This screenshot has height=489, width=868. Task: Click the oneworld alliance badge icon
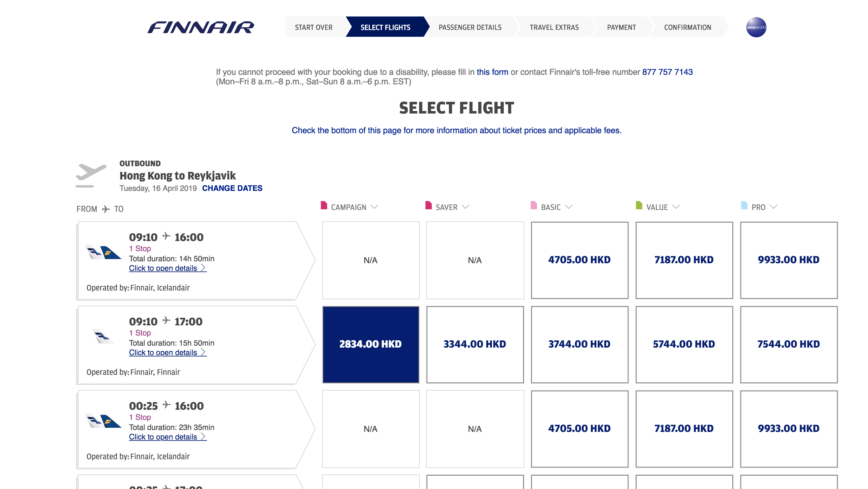tap(756, 27)
